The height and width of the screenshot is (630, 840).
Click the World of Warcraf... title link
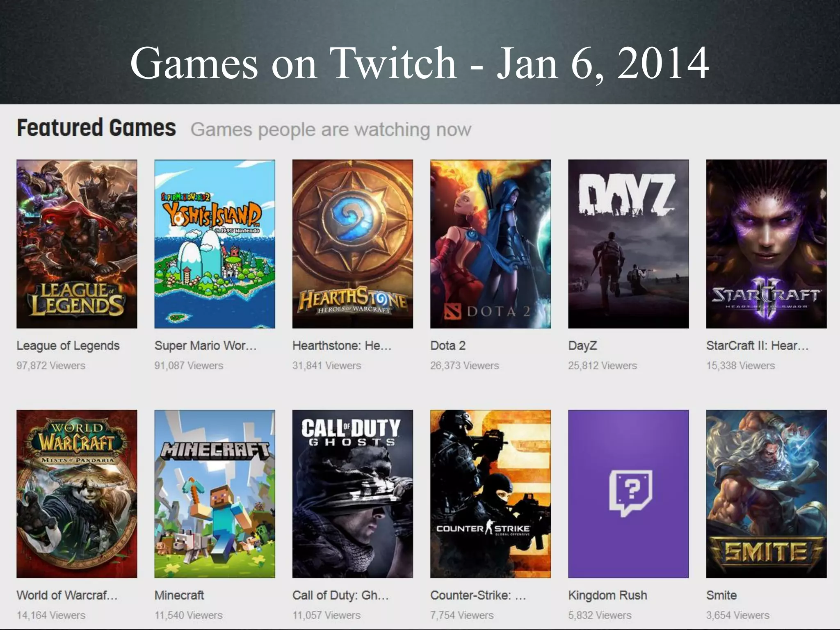pos(67,595)
